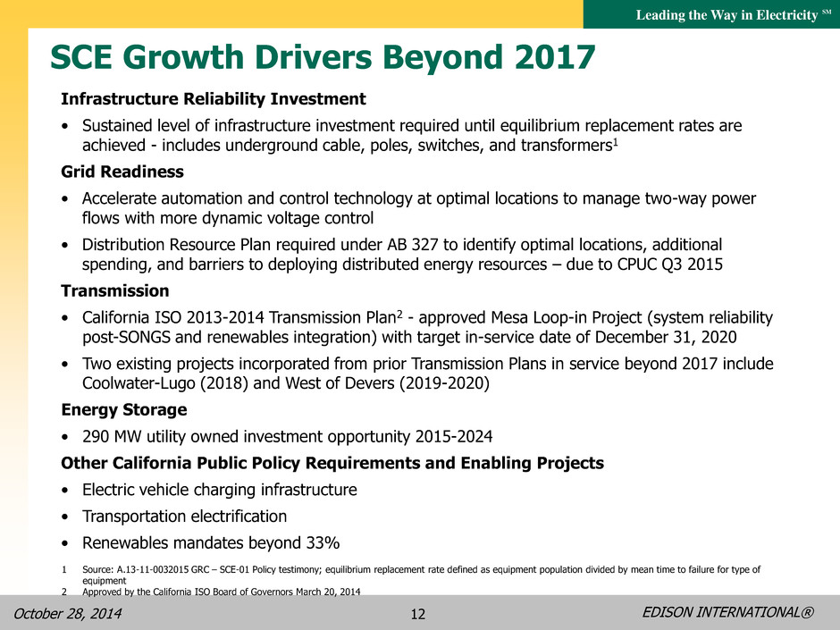Screen dimensions: 840x630
Task: Select 'Other California Public Policy Requirements and Enabling Projects' heading
Action: tap(332, 463)
